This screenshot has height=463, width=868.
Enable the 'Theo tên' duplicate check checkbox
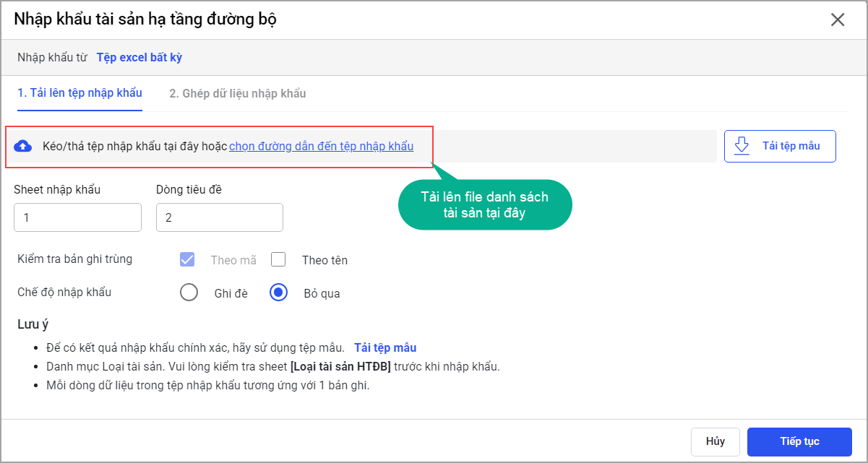[x=278, y=260]
